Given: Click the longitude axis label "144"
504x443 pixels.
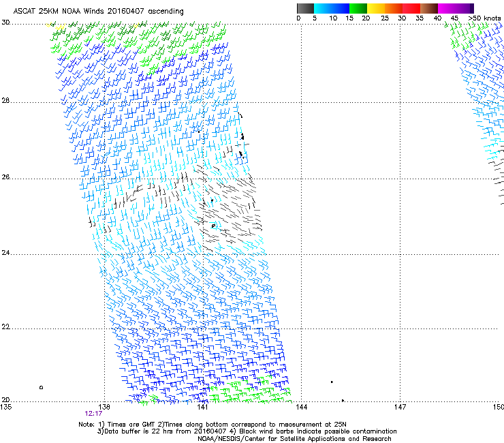Looking at the screenshot, I should tap(301, 407).
